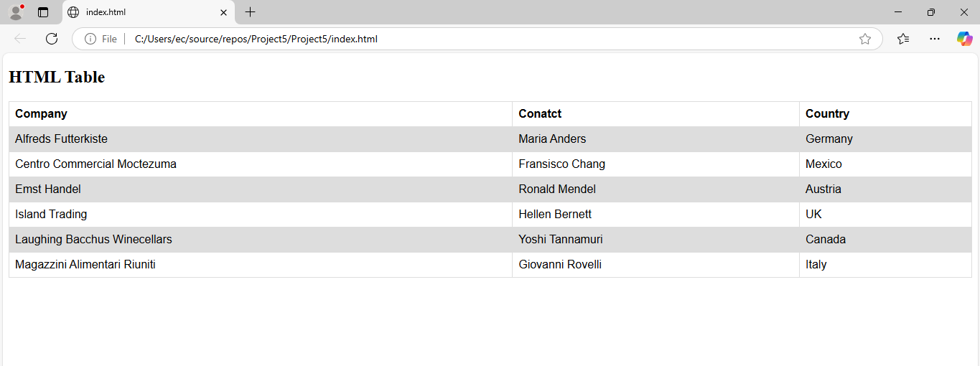Screen dimensions: 980x366
Task: Open a new tab with plus icon
Action: tap(250, 12)
